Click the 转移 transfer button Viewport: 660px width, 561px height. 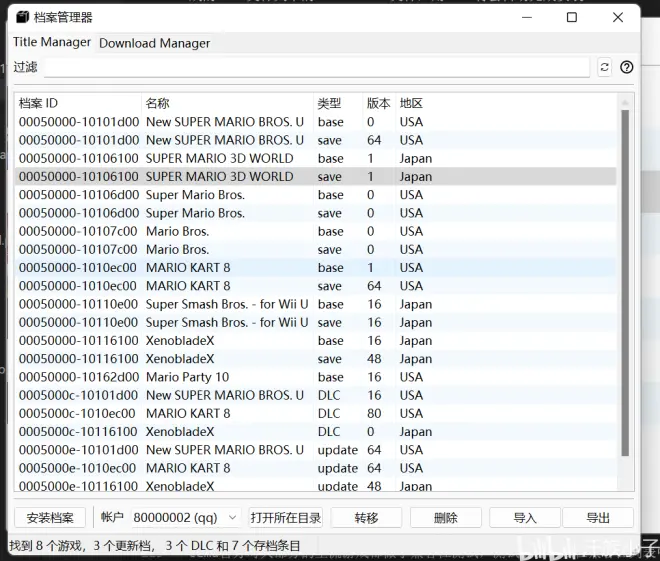pyautogui.click(x=366, y=517)
